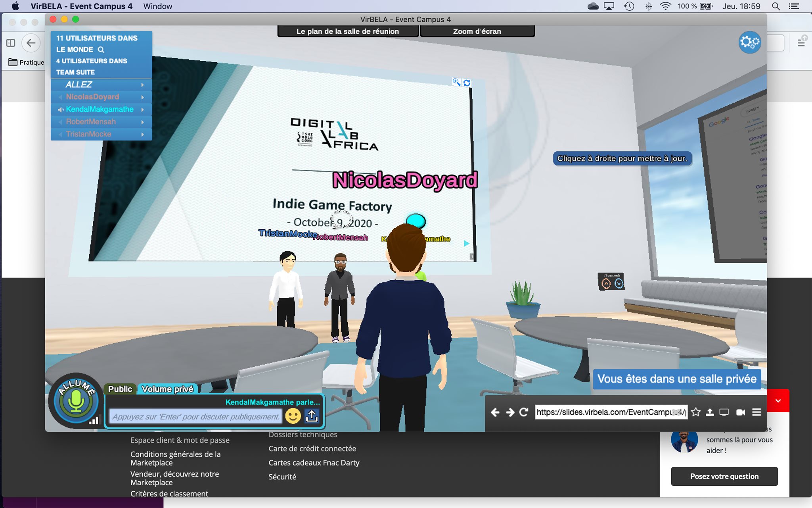The image size is (812, 508).
Task: Click the Bluetooth menu bar icon
Action: point(649,6)
